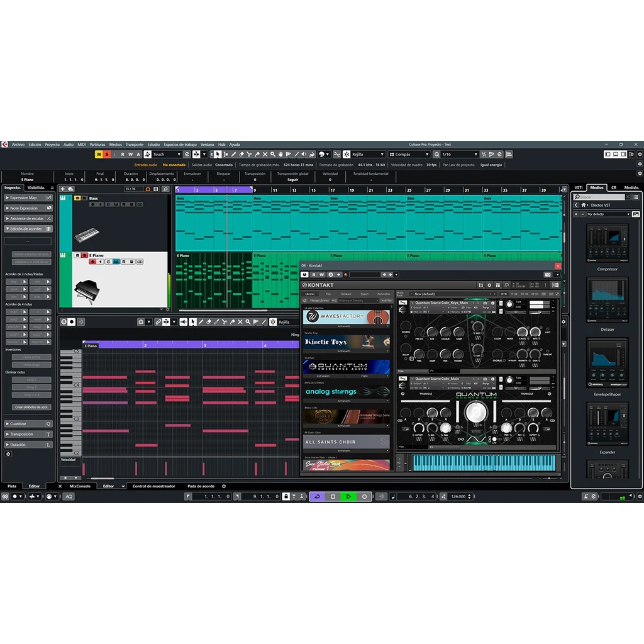Switch to the MixConsole tab
Image resolution: width=644 pixels, height=644 pixels.
pos(80,486)
